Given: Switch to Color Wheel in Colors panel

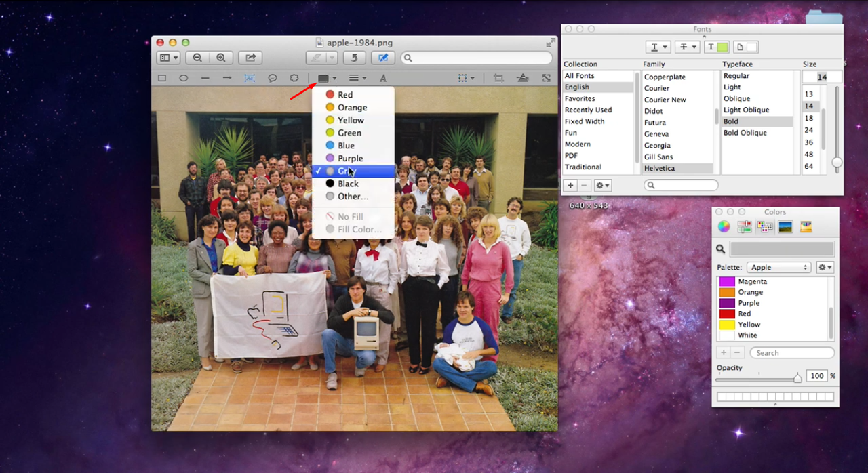Looking at the screenshot, I should click(x=724, y=227).
